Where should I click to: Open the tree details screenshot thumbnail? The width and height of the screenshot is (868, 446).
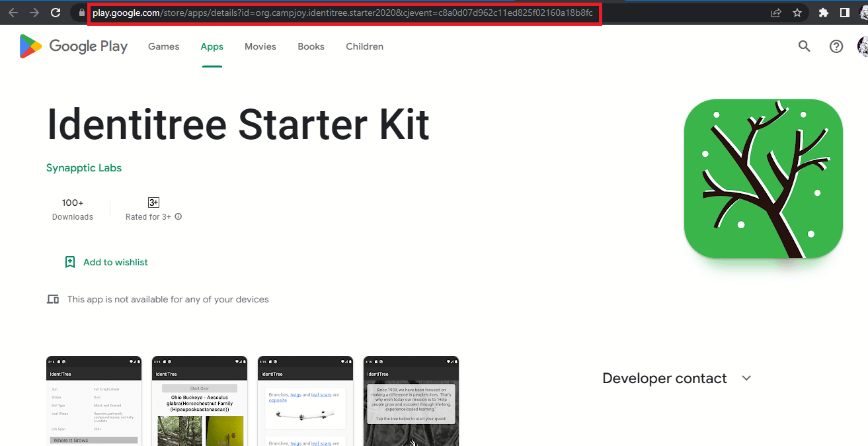94,401
